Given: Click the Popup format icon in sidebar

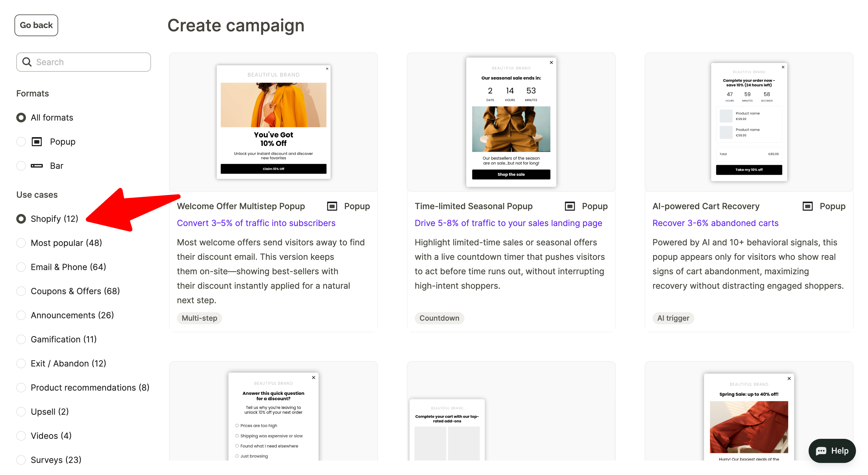Looking at the screenshot, I should pyautogui.click(x=37, y=141).
